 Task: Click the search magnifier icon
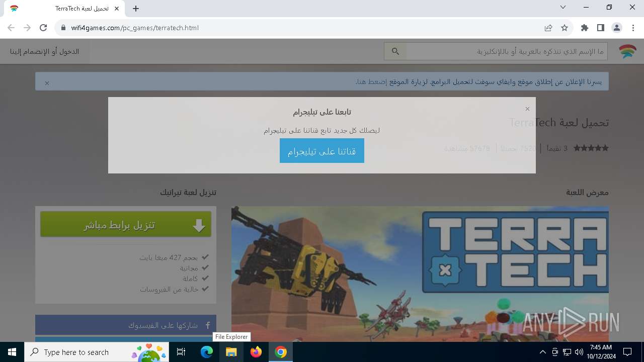pyautogui.click(x=395, y=51)
